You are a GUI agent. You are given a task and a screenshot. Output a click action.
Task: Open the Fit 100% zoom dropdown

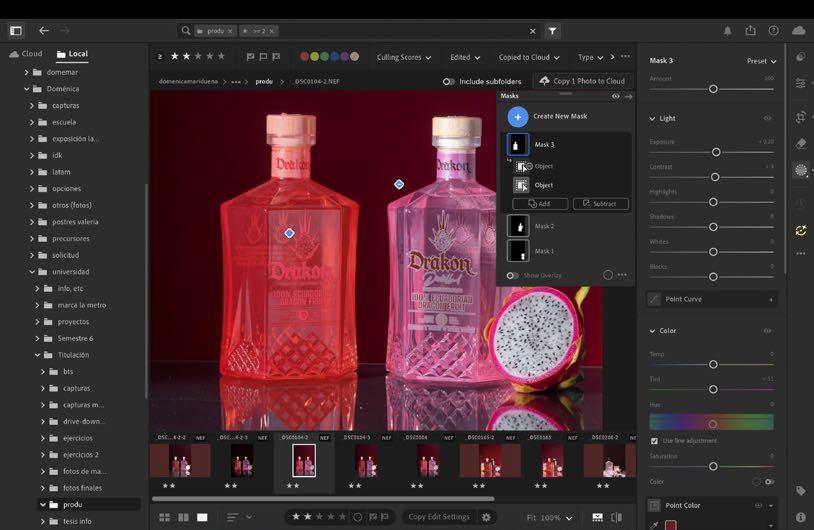[x=550, y=518]
